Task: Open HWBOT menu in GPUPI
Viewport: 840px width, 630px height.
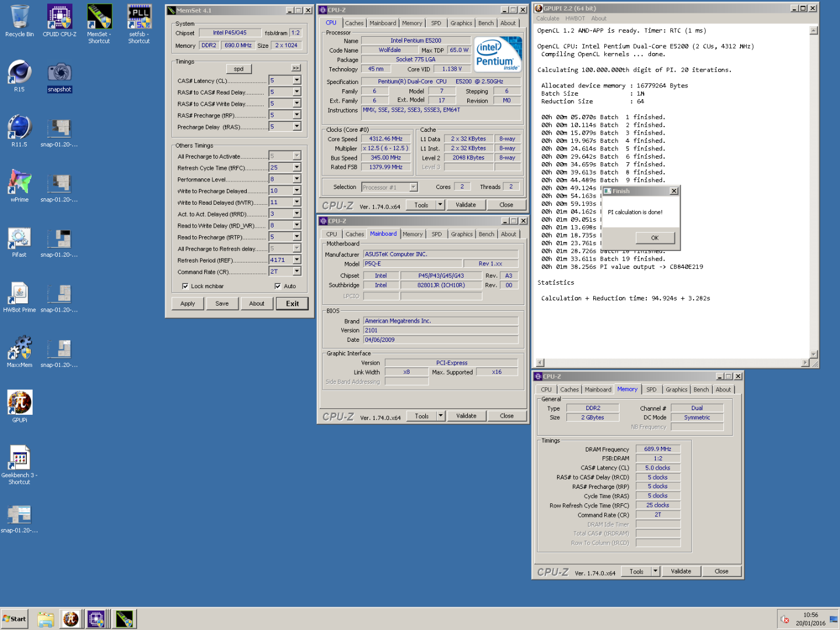Action: coord(575,19)
